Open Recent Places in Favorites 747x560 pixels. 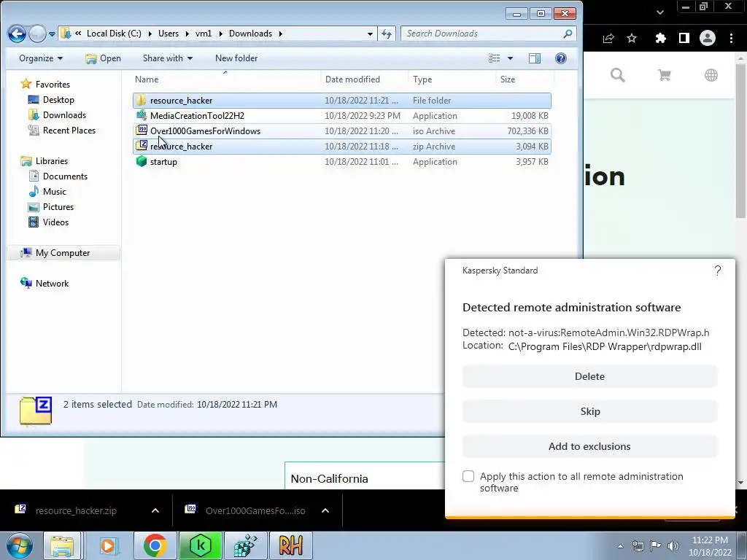(x=62, y=130)
